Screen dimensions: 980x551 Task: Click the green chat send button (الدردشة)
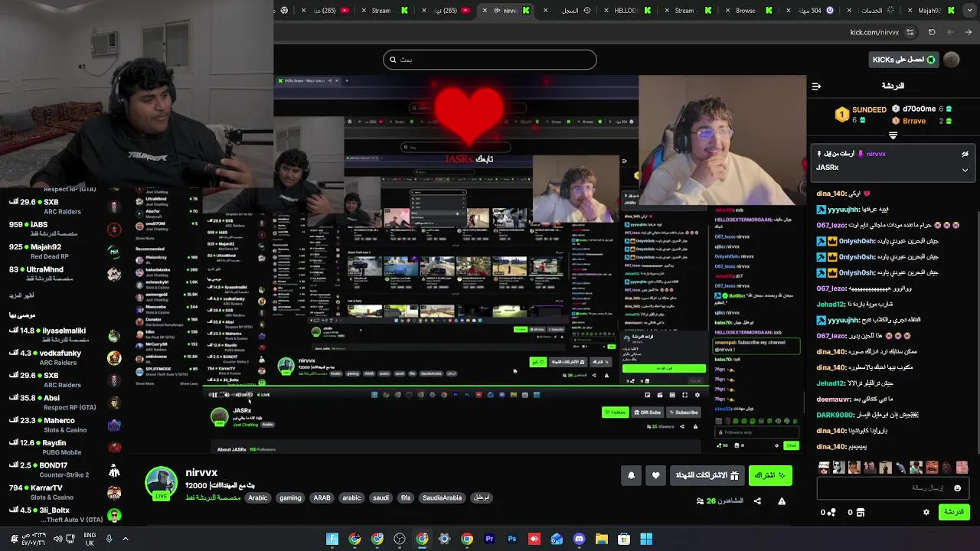(954, 512)
